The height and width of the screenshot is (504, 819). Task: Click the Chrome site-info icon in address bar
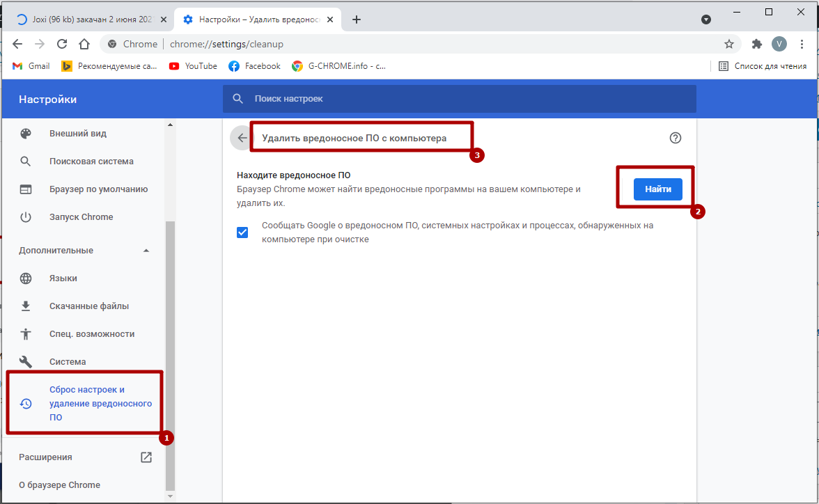click(111, 44)
